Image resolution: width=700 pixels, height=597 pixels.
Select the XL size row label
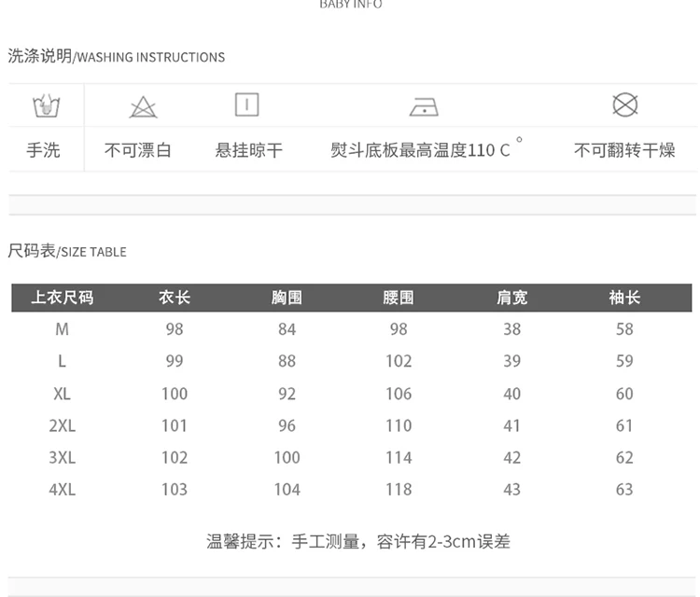tap(62, 394)
